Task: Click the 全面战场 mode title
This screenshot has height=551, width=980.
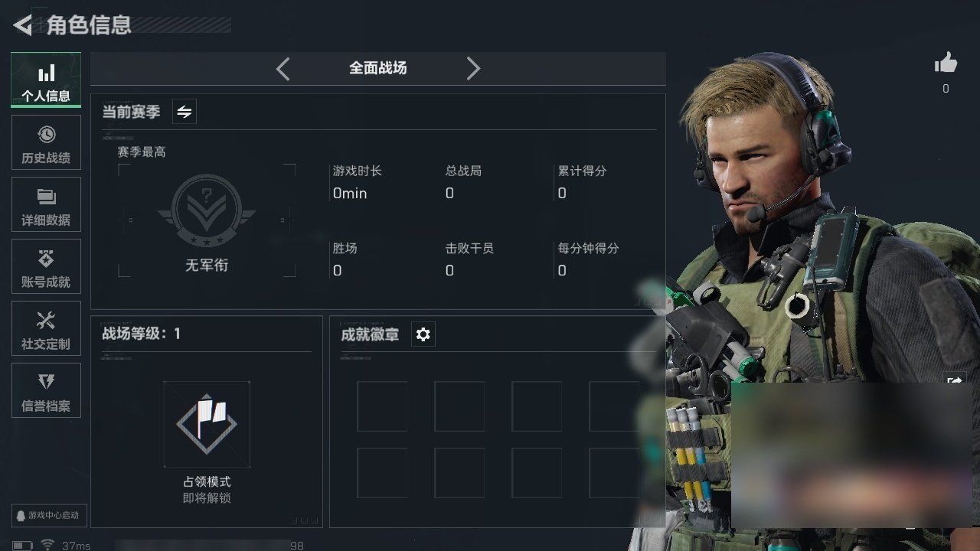Action: 378,68
